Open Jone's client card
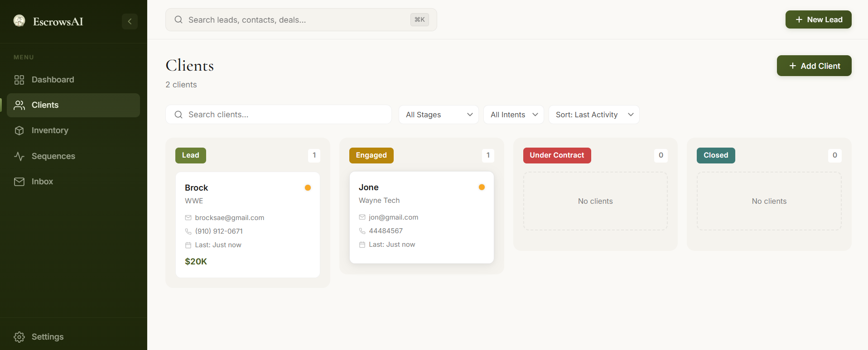Screen dimensions: 868x350 pos(422,217)
